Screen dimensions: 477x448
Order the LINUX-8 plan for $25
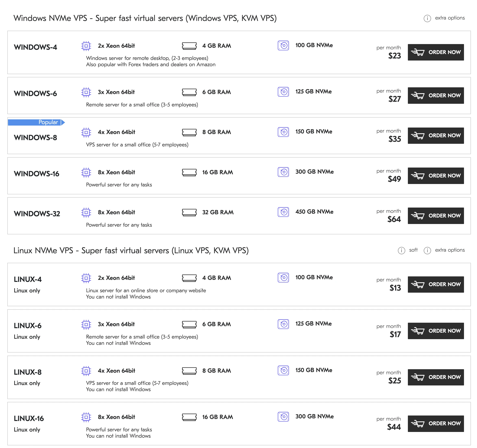(436, 377)
